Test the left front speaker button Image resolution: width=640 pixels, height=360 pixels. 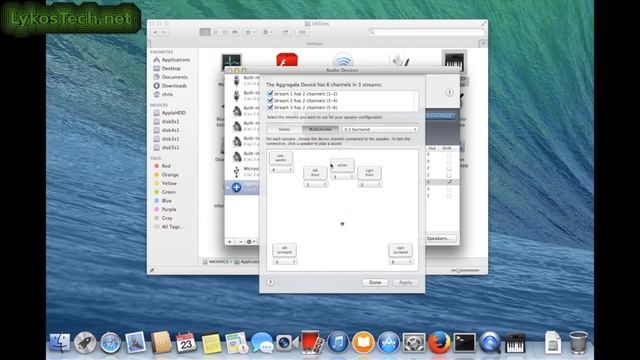[x=315, y=173]
